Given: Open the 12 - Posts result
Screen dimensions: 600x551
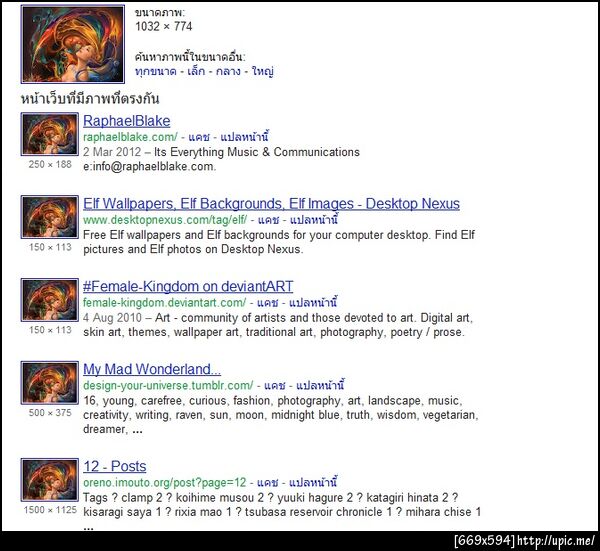Looking at the screenshot, I should coord(115,466).
